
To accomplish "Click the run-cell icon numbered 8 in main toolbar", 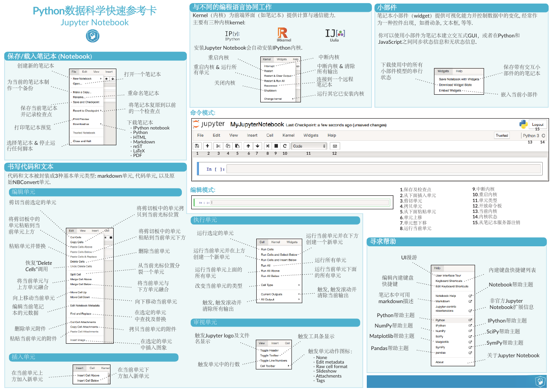I will 268,146.
